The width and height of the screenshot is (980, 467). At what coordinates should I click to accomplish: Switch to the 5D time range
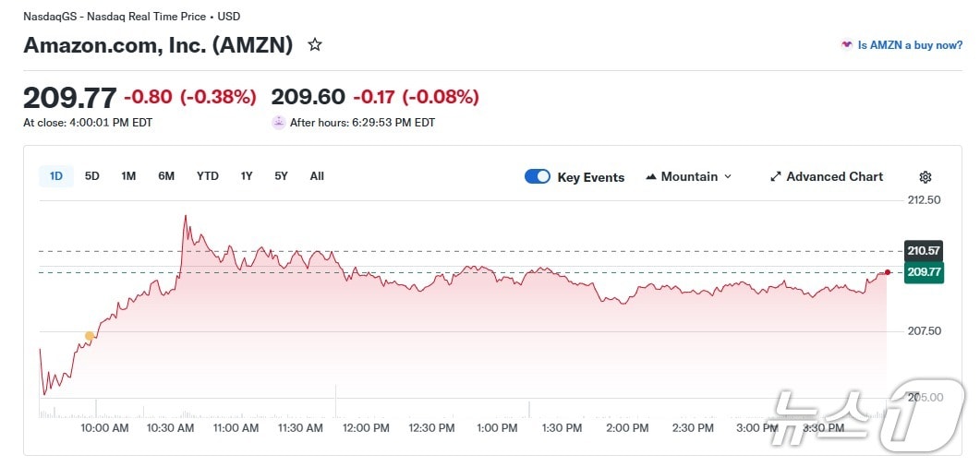coord(92,175)
